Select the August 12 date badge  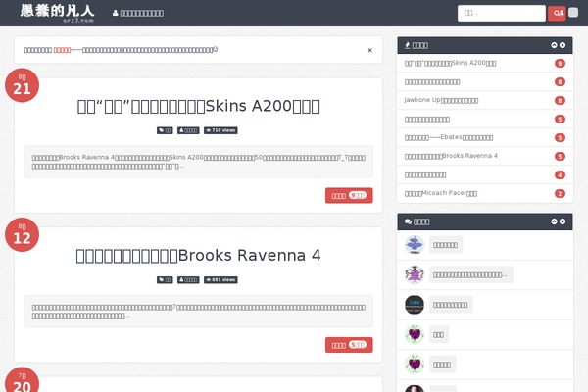pyautogui.click(x=23, y=234)
